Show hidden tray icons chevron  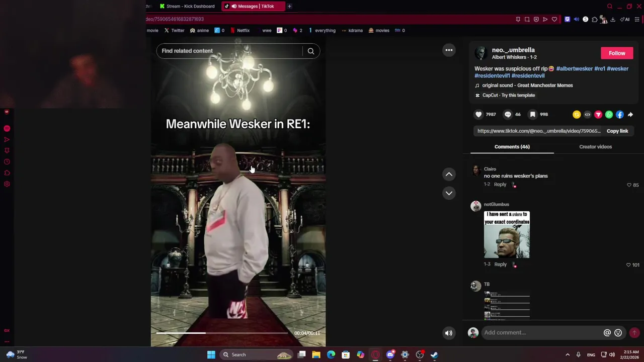(x=568, y=355)
